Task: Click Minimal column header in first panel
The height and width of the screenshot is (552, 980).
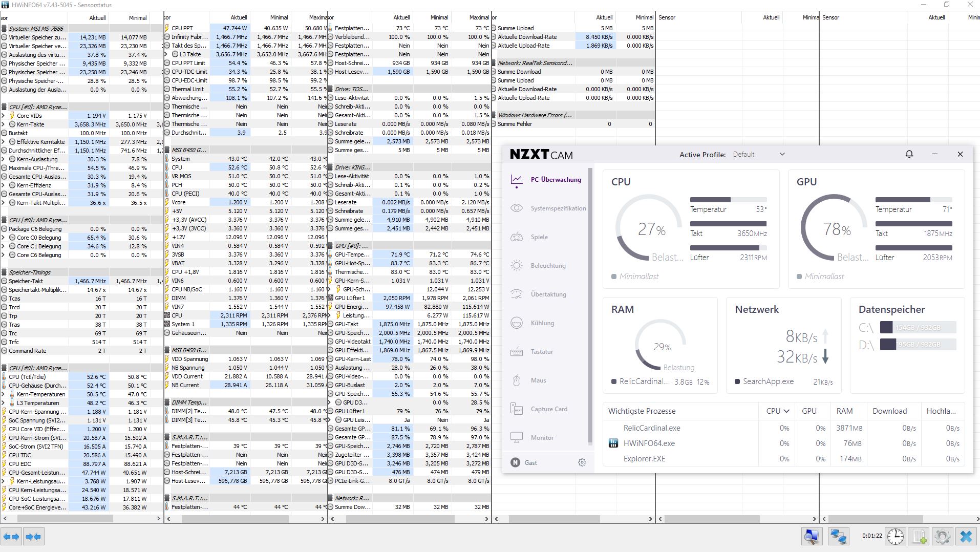Action: coord(138,17)
